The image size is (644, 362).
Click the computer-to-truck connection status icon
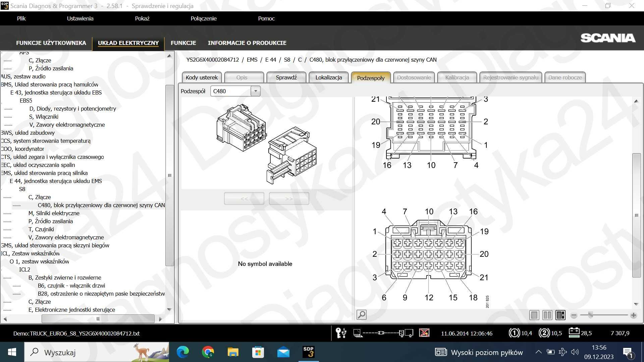(383, 333)
